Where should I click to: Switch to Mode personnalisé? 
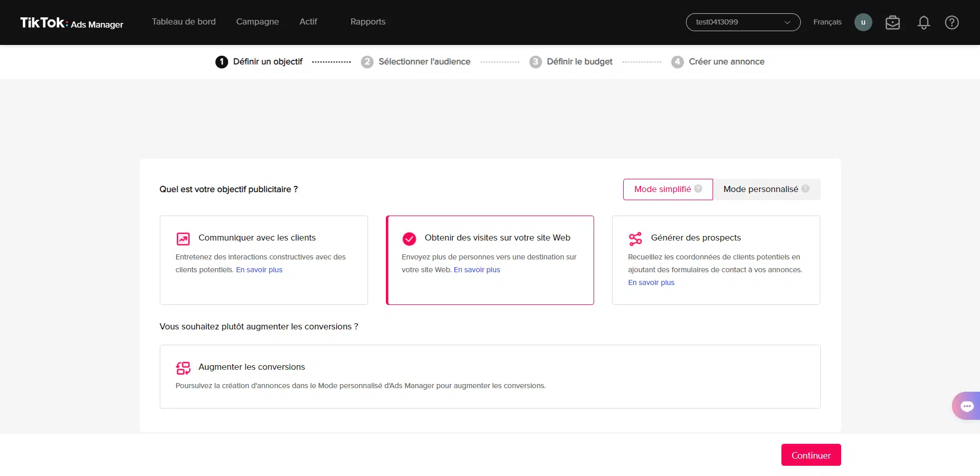[x=761, y=189]
